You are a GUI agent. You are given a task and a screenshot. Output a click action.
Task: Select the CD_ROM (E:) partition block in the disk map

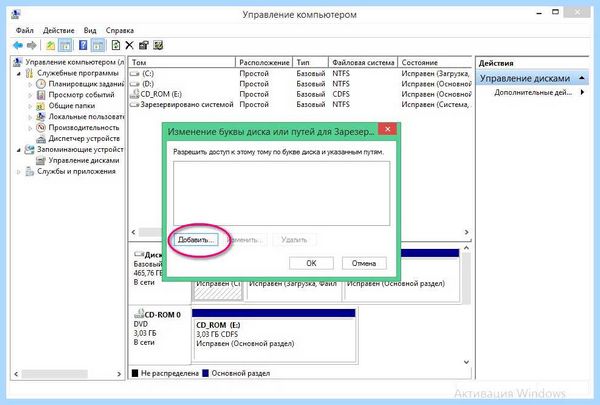tap(274, 335)
